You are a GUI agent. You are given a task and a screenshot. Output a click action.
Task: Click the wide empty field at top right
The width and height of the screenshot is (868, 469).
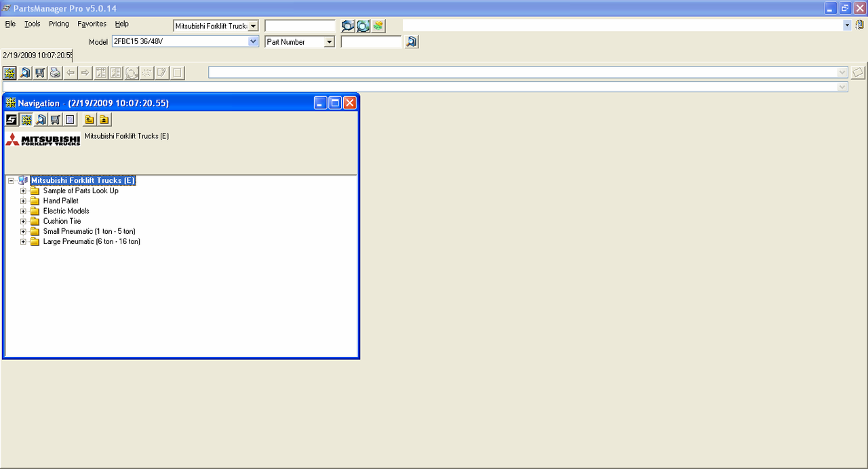point(623,25)
